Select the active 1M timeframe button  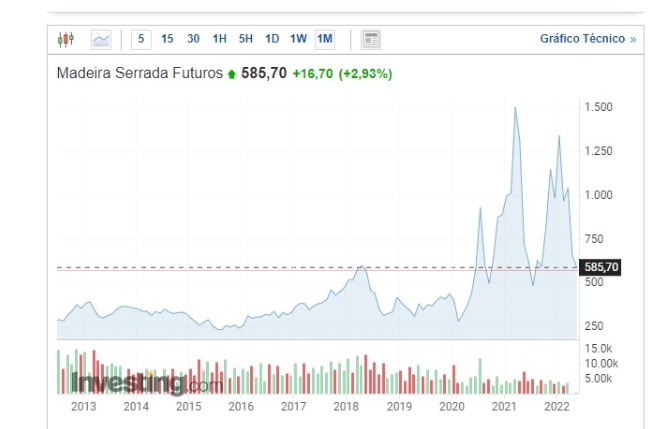325,39
